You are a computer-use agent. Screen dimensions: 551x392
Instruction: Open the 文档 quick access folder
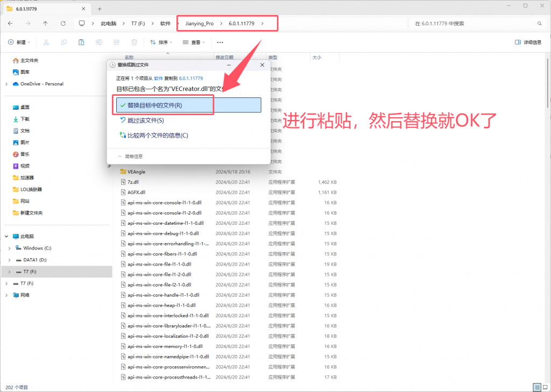coord(21,131)
